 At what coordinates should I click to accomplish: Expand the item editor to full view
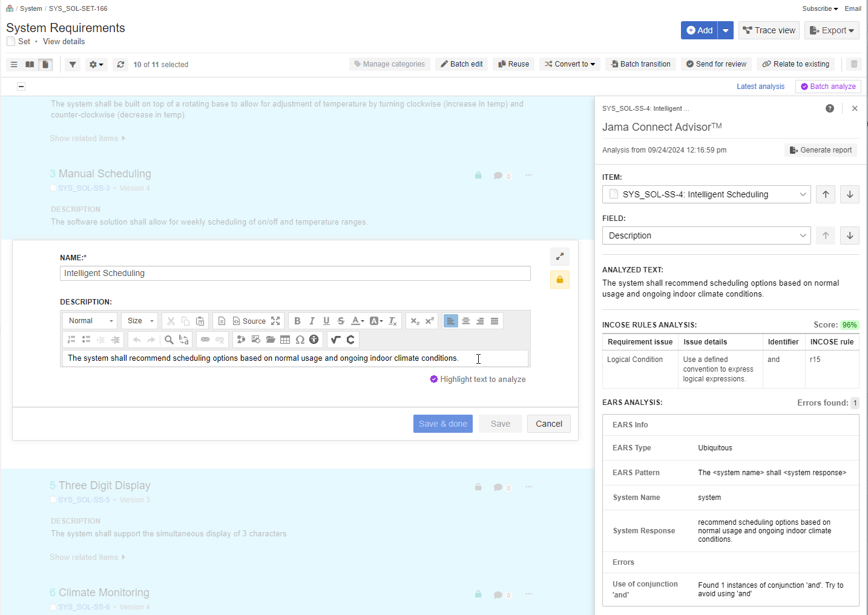click(x=560, y=256)
